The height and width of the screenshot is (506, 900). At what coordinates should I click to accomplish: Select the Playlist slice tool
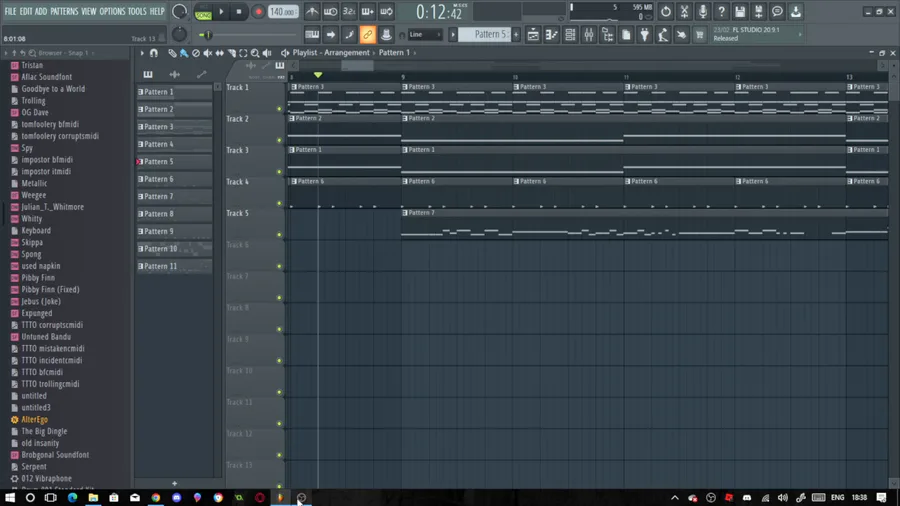tap(232, 53)
